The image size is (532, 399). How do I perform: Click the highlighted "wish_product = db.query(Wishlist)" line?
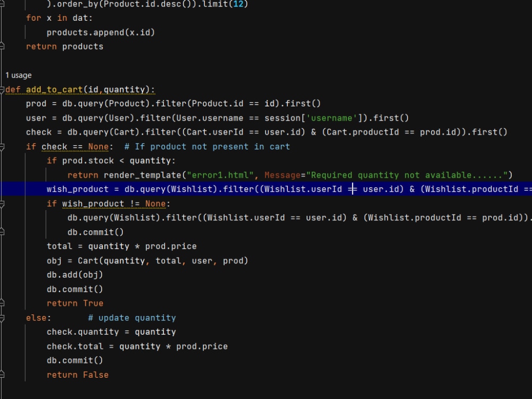click(x=266, y=189)
